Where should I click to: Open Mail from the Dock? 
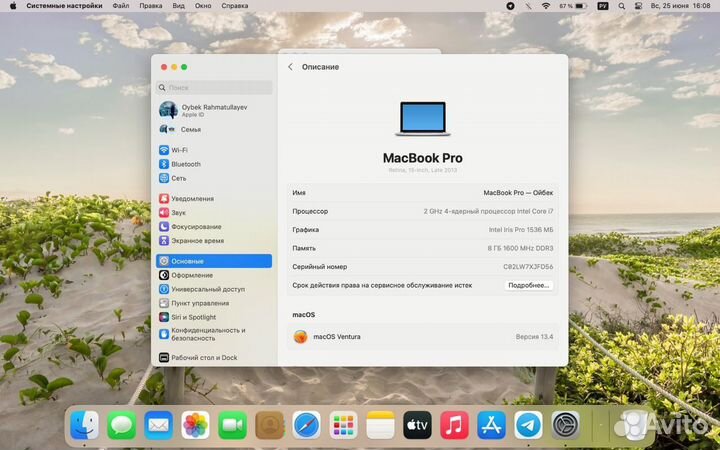(158, 425)
